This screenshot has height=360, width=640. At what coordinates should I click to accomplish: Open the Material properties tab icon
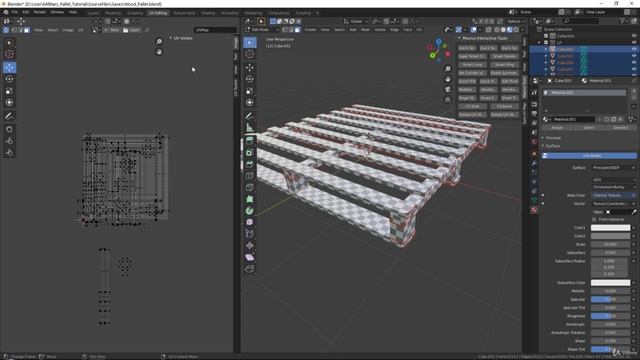click(x=534, y=210)
